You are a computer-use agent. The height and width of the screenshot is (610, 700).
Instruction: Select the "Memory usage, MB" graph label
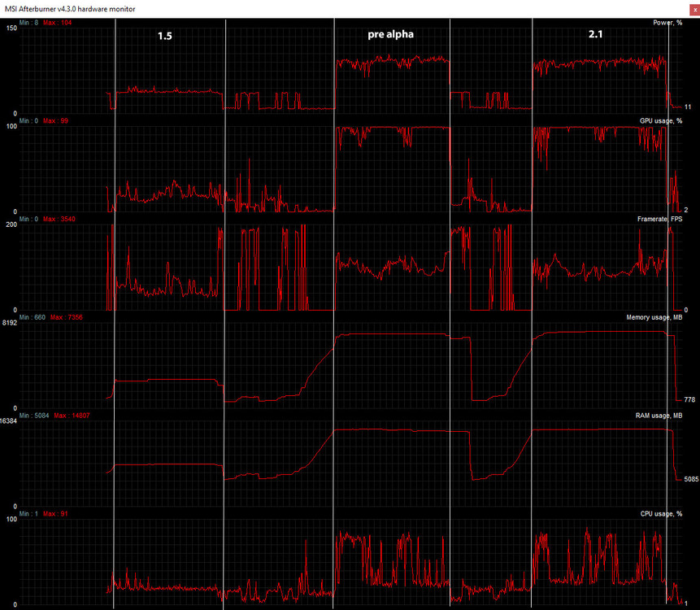pos(654,317)
